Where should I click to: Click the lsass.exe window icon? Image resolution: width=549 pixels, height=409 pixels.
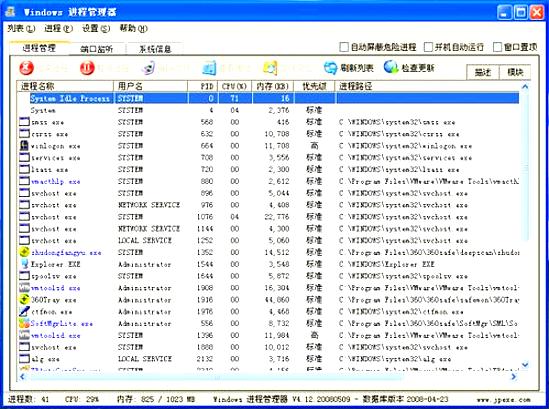tap(24, 169)
